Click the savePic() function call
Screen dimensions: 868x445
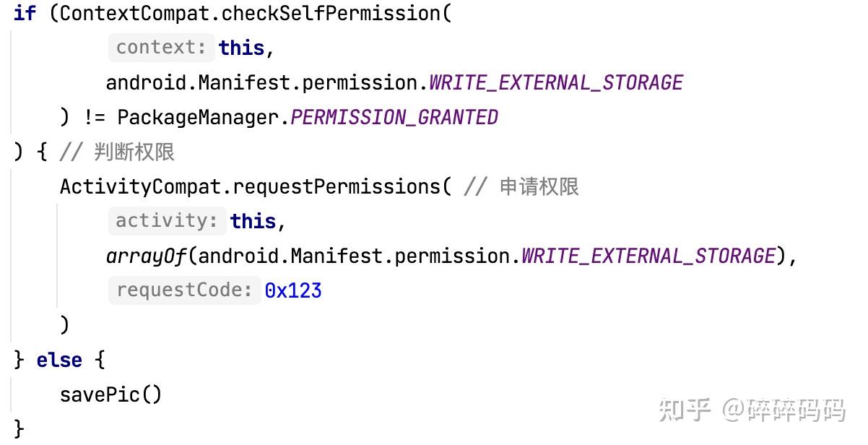[110, 394]
